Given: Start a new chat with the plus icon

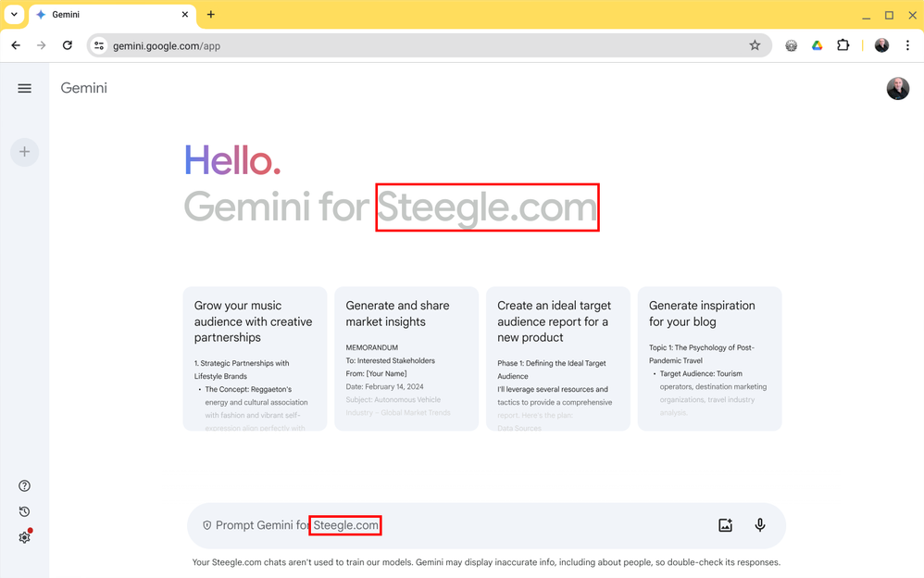Looking at the screenshot, I should (x=25, y=152).
